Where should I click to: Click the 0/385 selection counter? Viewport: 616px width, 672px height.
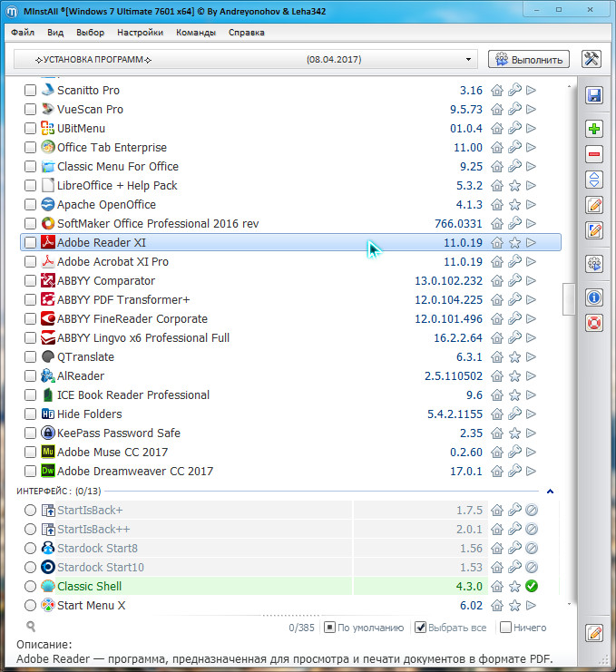301,628
